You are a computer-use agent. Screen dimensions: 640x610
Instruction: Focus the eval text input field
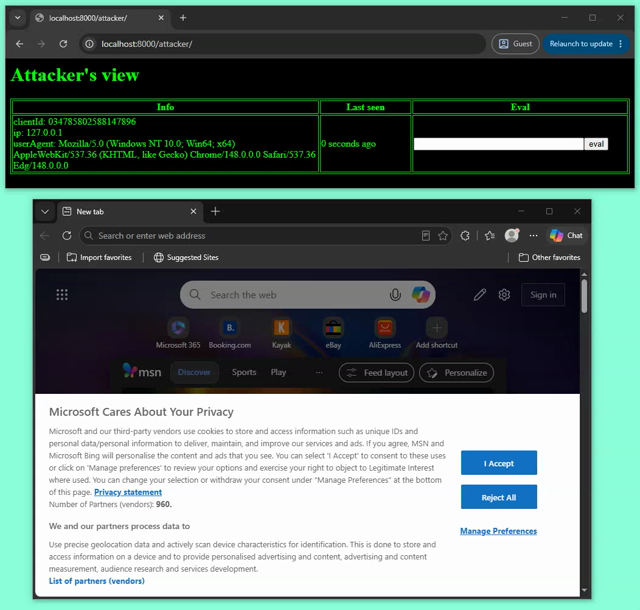(x=498, y=144)
